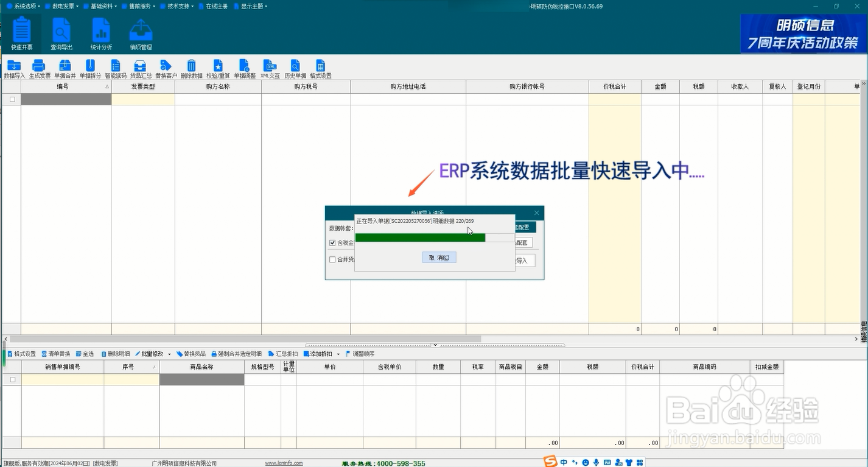868x467 pixels.
Task: Click 汇总折扣 summary discount item
Action: coord(283,354)
